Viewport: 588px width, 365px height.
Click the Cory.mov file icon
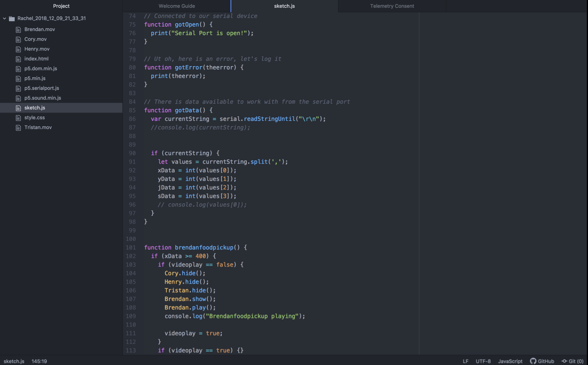pyautogui.click(x=18, y=39)
